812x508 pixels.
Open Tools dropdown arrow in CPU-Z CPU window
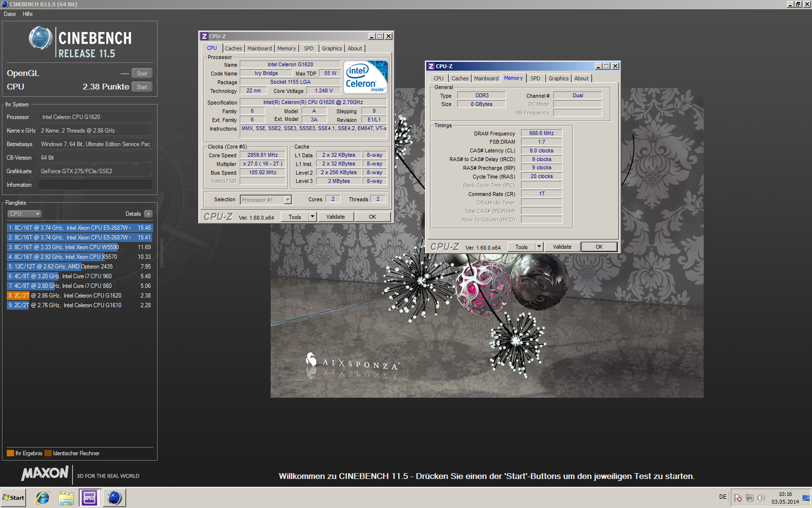point(312,217)
